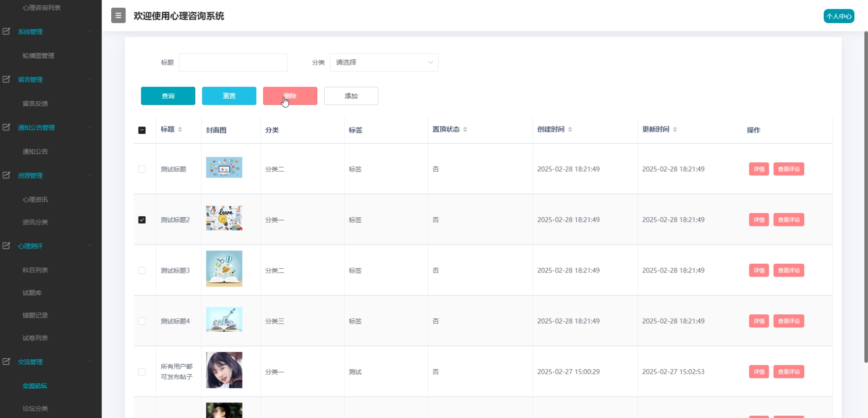Collapse the 系统管理 menu chevron
Screen dimensions: 868x418
tap(90, 31)
